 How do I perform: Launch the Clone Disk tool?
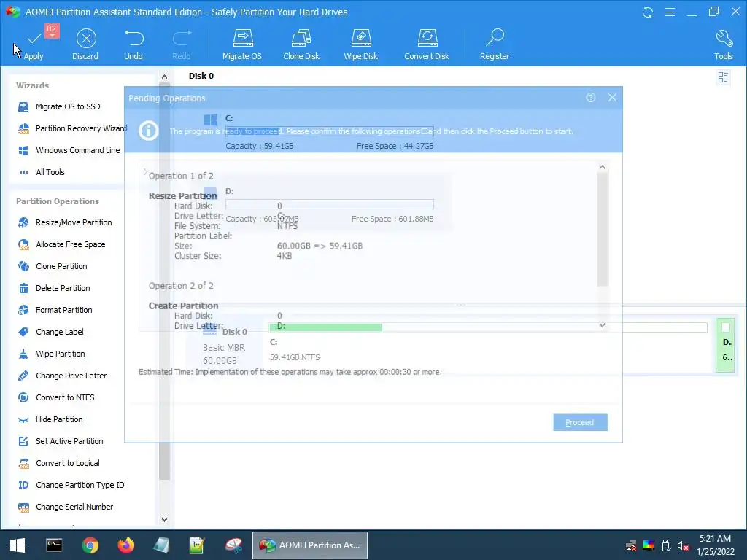pyautogui.click(x=301, y=45)
